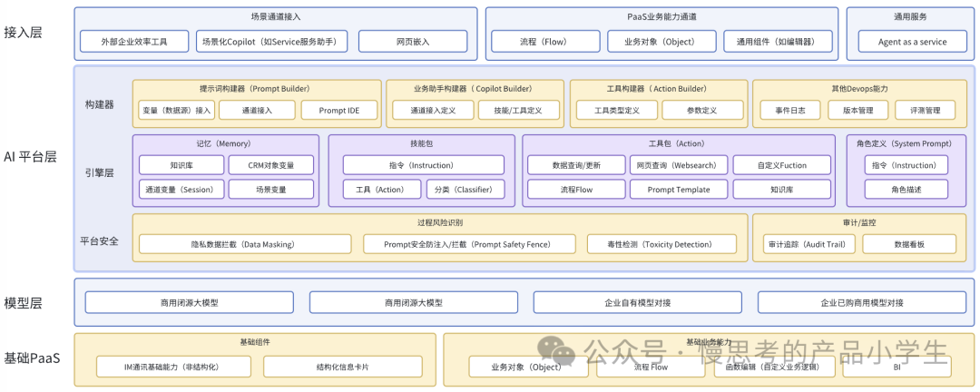
Task: Select the 企业已购商用模型对接 box
Action: 862,302
